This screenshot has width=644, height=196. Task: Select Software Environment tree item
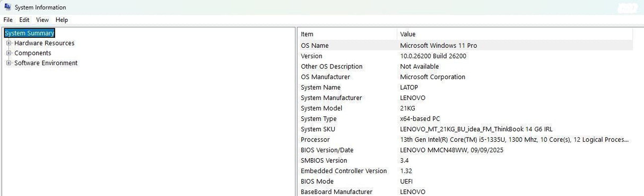click(x=46, y=63)
